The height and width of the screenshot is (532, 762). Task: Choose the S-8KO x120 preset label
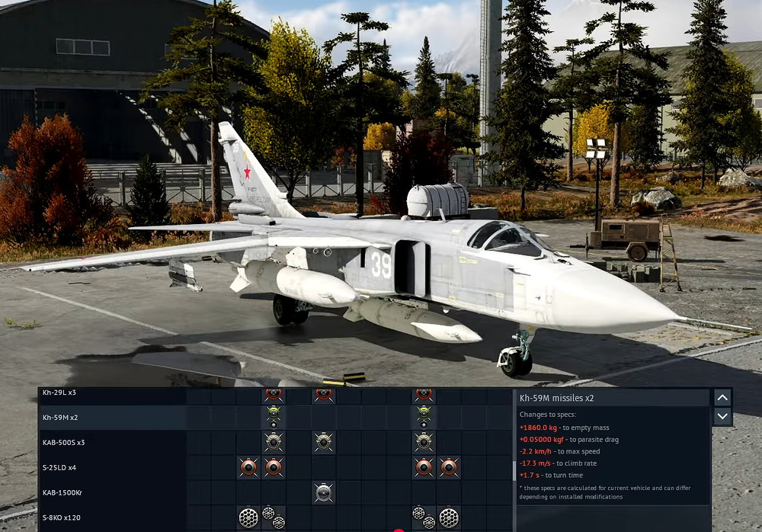coord(61,518)
